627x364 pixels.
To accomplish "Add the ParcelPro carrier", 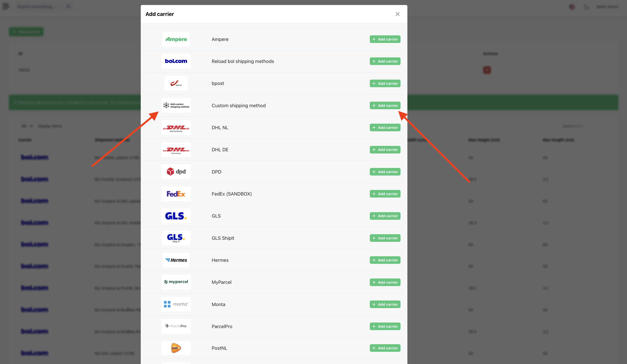I will [385, 326].
